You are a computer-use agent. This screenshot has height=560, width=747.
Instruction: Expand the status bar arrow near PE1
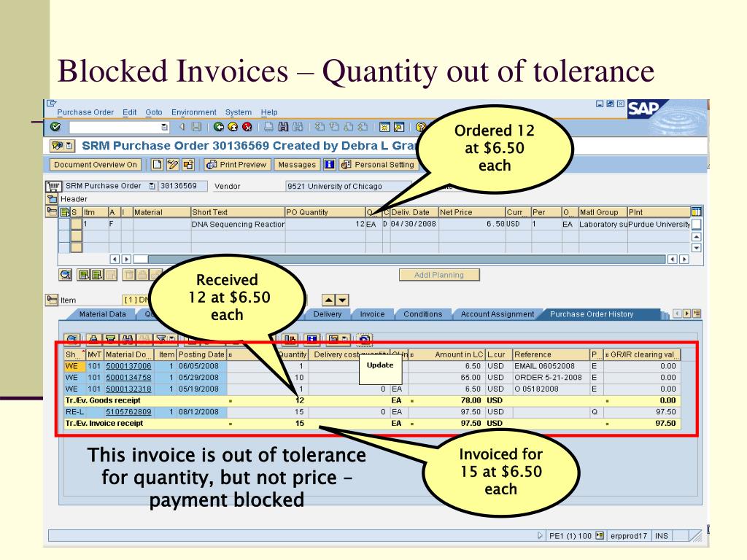tap(540, 536)
